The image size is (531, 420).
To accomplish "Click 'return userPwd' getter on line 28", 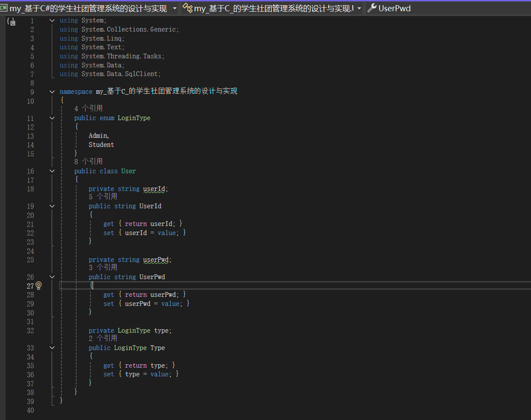I will (x=150, y=295).
